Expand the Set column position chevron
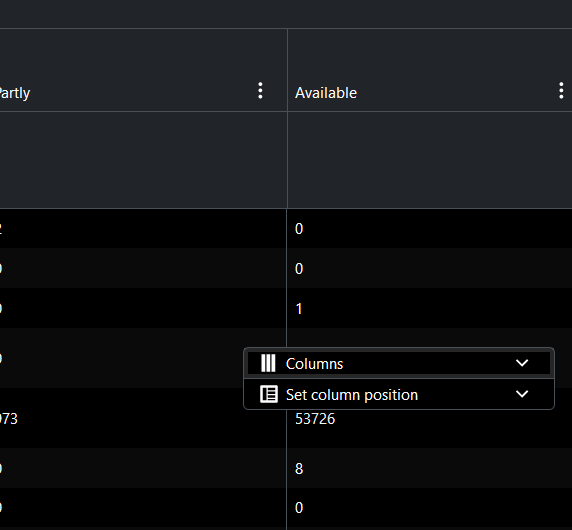Screen dimensions: 572x530 click(522, 394)
